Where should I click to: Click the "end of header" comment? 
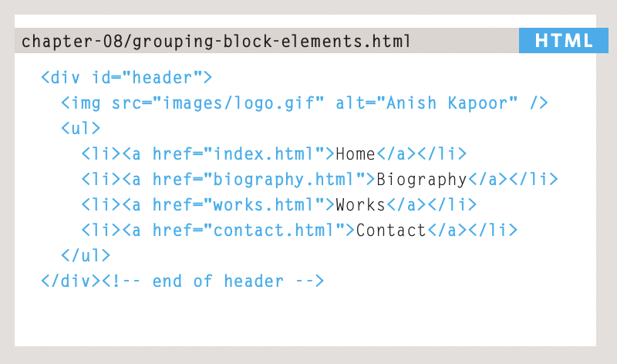tap(213, 281)
